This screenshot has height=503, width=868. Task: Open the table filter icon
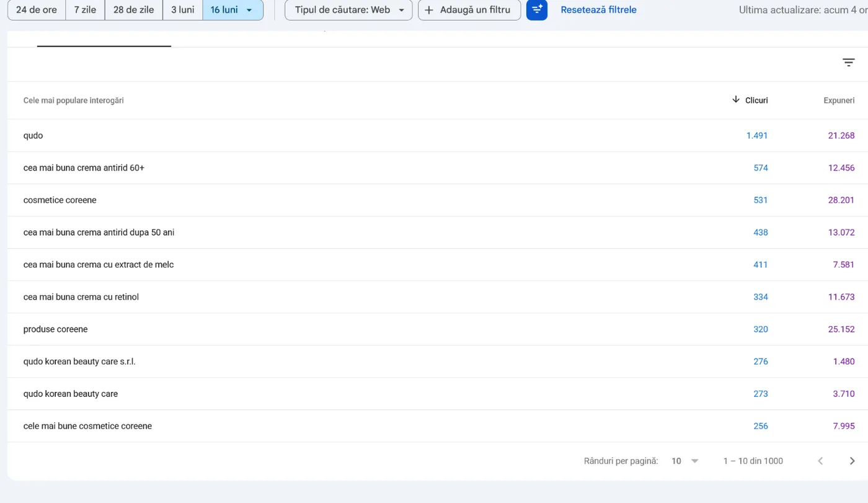tap(849, 63)
